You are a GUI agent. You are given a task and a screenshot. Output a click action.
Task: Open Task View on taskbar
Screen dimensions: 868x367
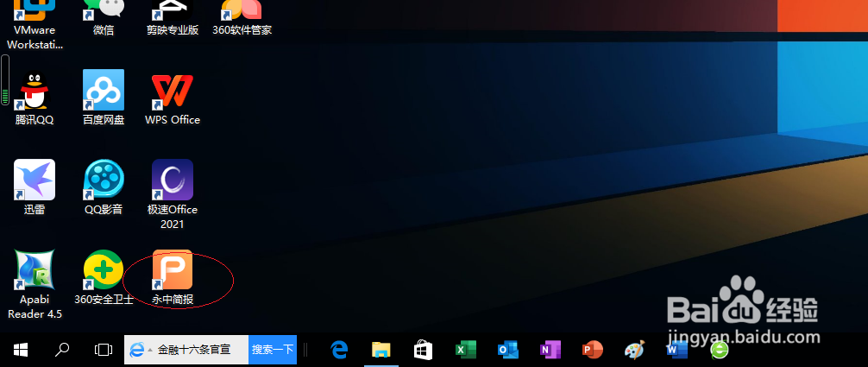coord(104,349)
